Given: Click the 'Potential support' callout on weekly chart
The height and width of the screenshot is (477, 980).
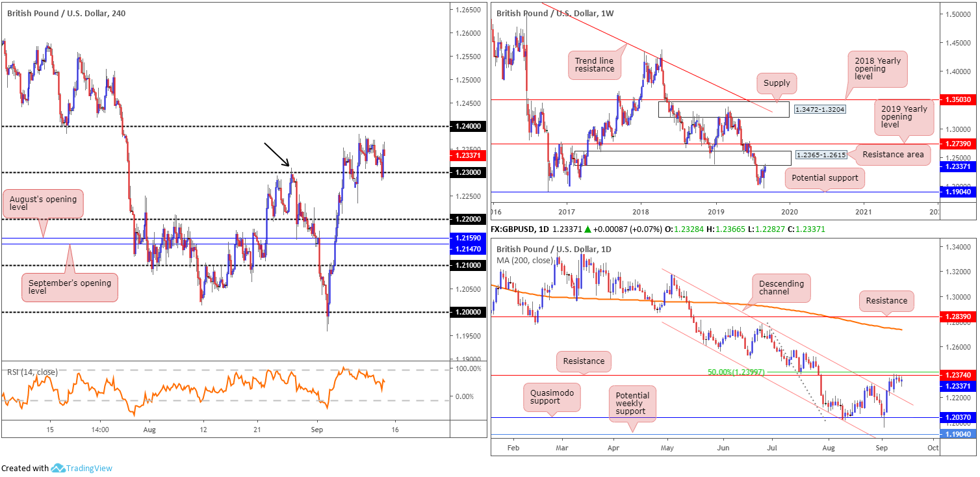Looking at the screenshot, I should [825, 177].
